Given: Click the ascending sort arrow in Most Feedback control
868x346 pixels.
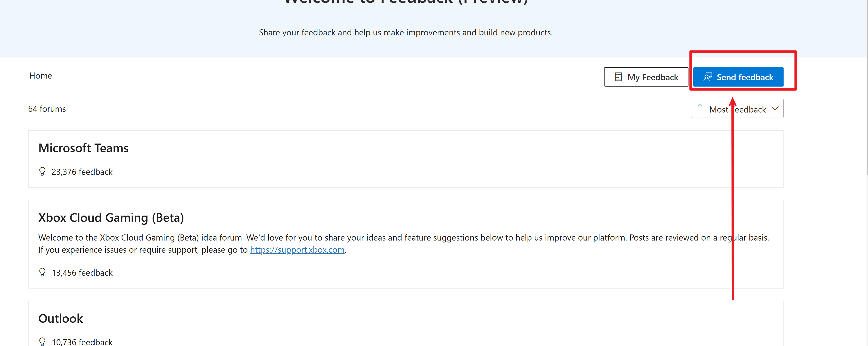Looking at the screenshot, I should [700, 108].
